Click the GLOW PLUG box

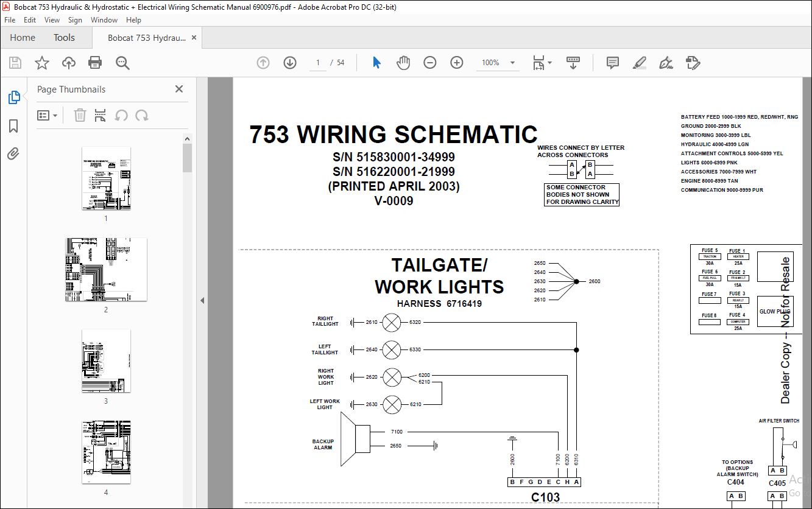click(775, 311)
